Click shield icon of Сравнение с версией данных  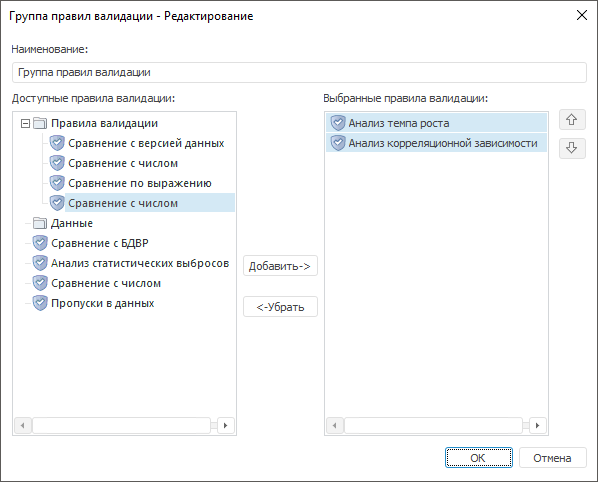click(x=57, y=143)
